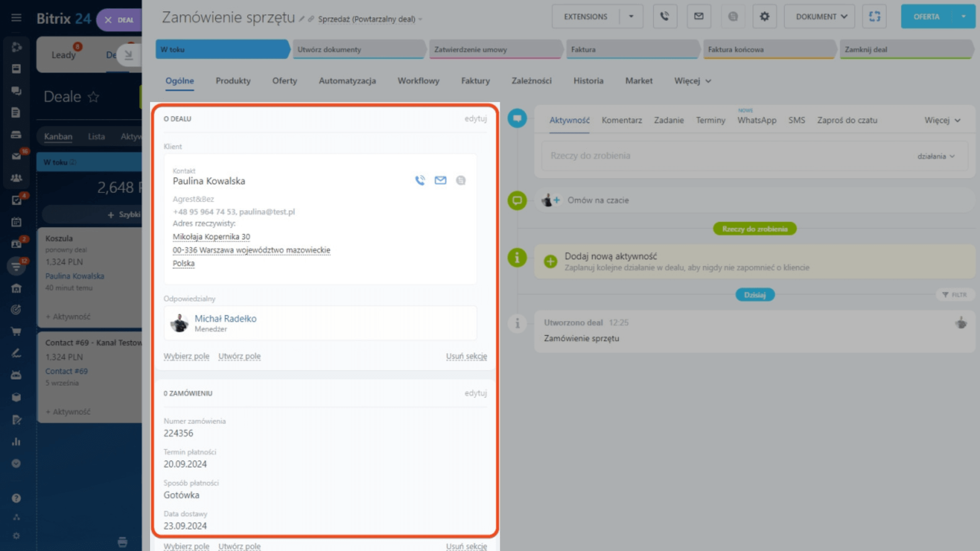Click the OFERTA button

coord(926,17)
